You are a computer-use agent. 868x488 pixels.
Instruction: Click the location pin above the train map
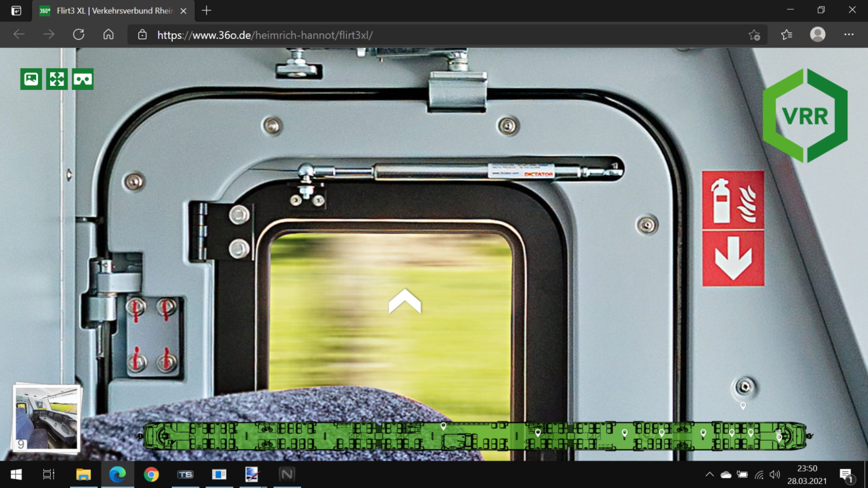[743, 405]
